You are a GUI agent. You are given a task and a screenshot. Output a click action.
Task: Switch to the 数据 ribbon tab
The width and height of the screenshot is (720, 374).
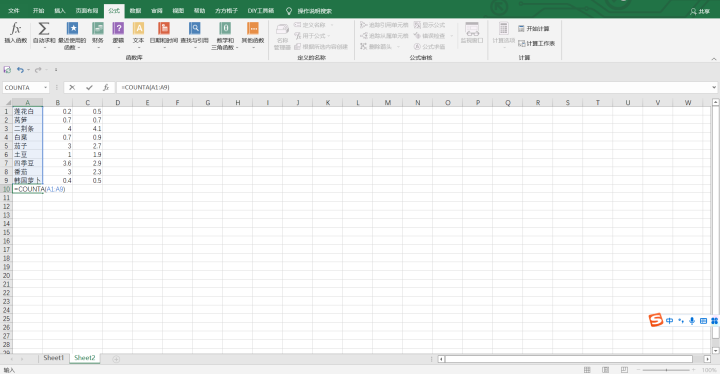[x=135, y=11]
